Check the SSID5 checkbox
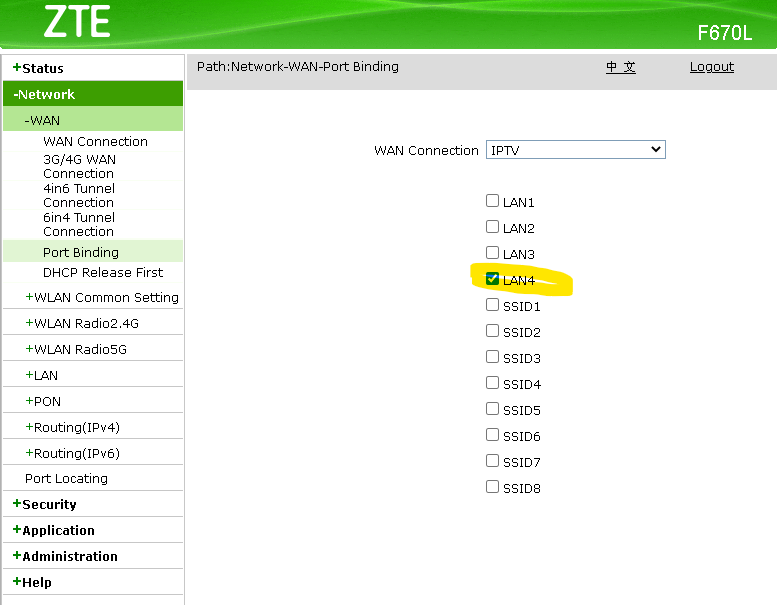The height and width of the screenshot is (605, 777). point(492,409)
